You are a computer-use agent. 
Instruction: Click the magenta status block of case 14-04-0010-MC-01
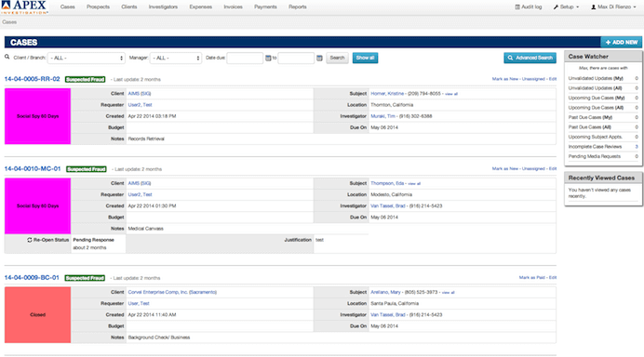point(38,206)
